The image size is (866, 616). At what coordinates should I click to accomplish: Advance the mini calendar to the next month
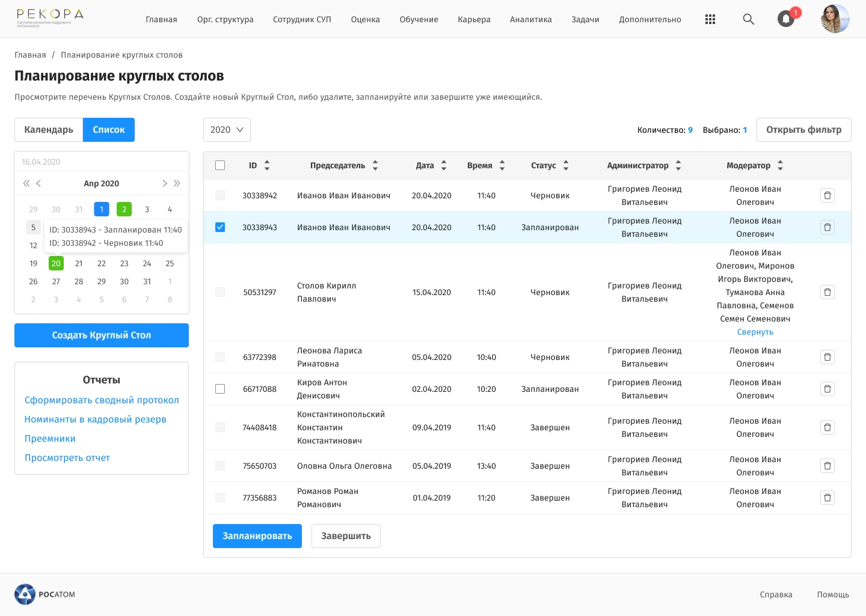click(165, 183)
